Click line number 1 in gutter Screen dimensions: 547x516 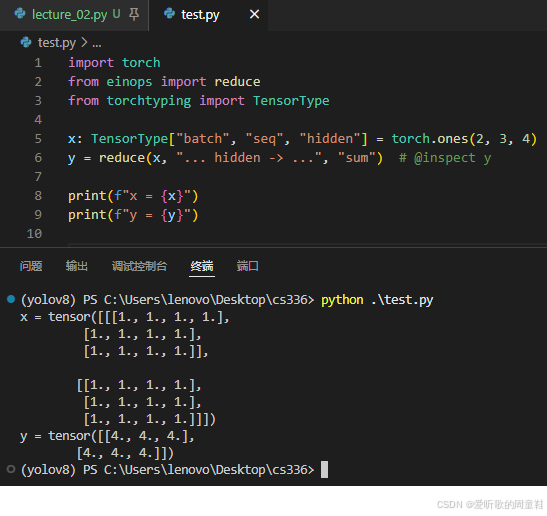click(x=38, y=63)
